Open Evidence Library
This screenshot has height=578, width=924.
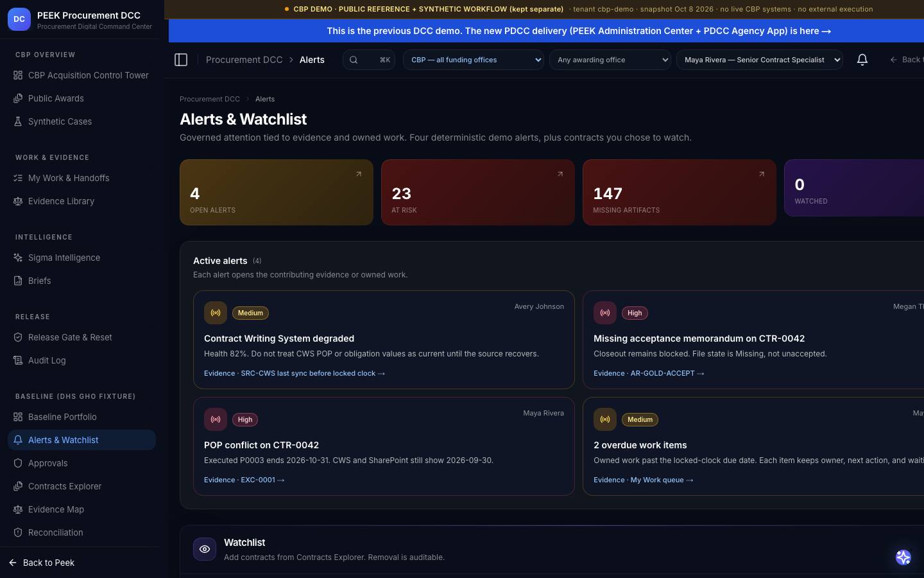click(x=81, y=201)
